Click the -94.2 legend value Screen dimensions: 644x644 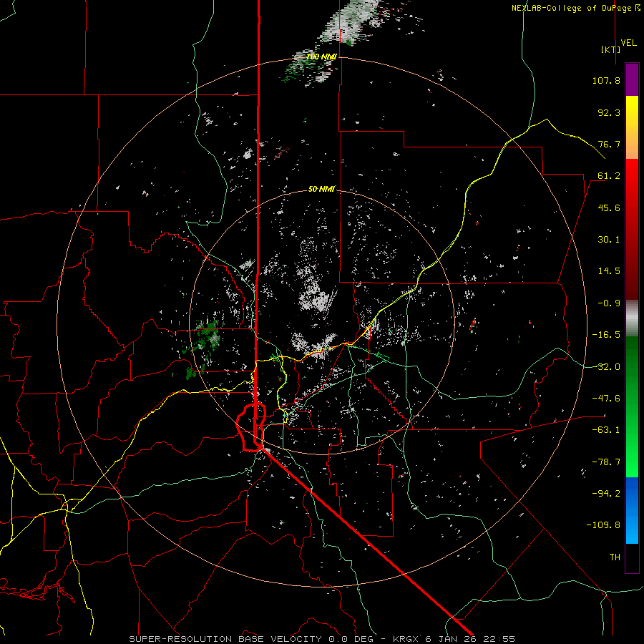click(606, 494)
